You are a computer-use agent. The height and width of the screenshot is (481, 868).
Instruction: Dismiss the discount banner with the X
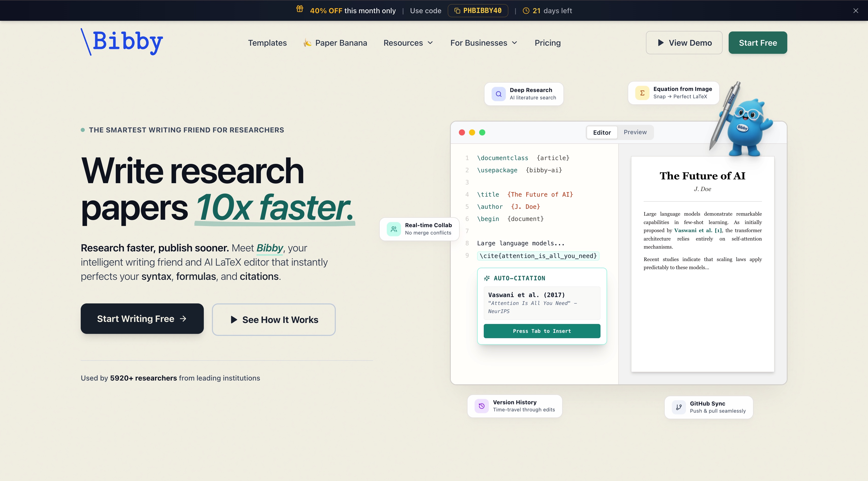point(856,10)
